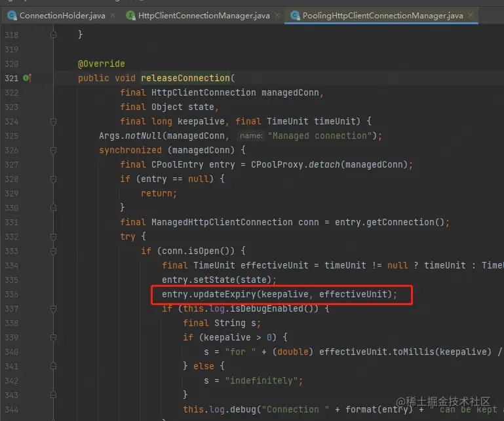The width and height of the screenshot is (504, 421).
Task: Click Args.notNull call on line 325
Action: (x=130, y=136)
